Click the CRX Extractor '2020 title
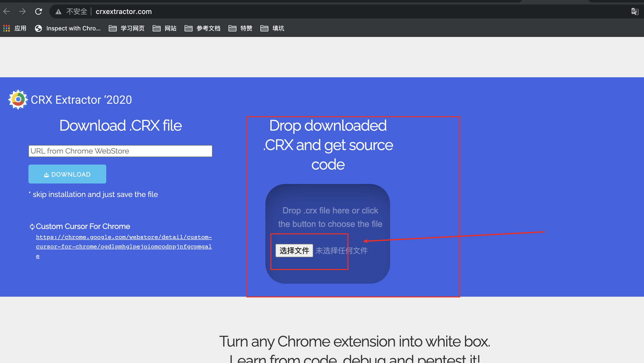Screen dimensions: 644x363 (81, 100)
